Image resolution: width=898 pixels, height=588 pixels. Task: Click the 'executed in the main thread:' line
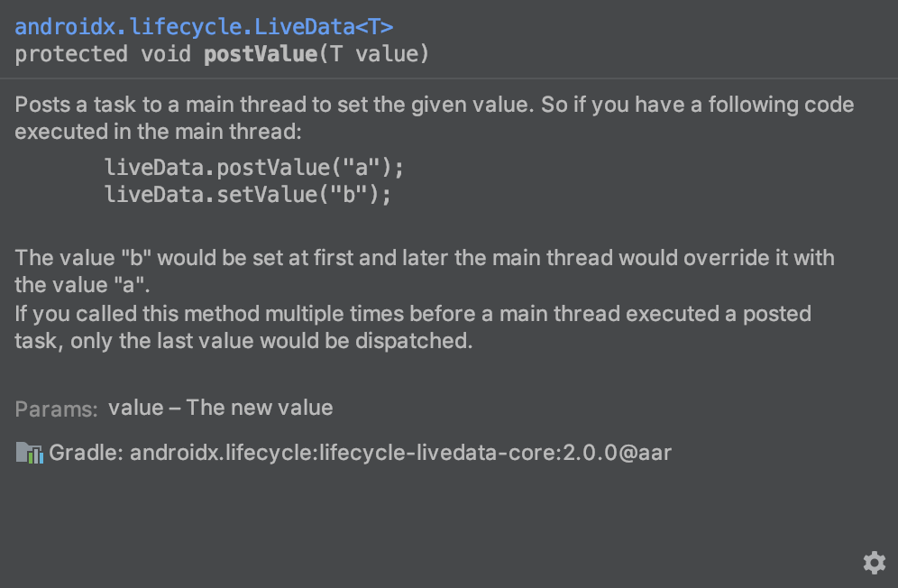tap(158, 132)
